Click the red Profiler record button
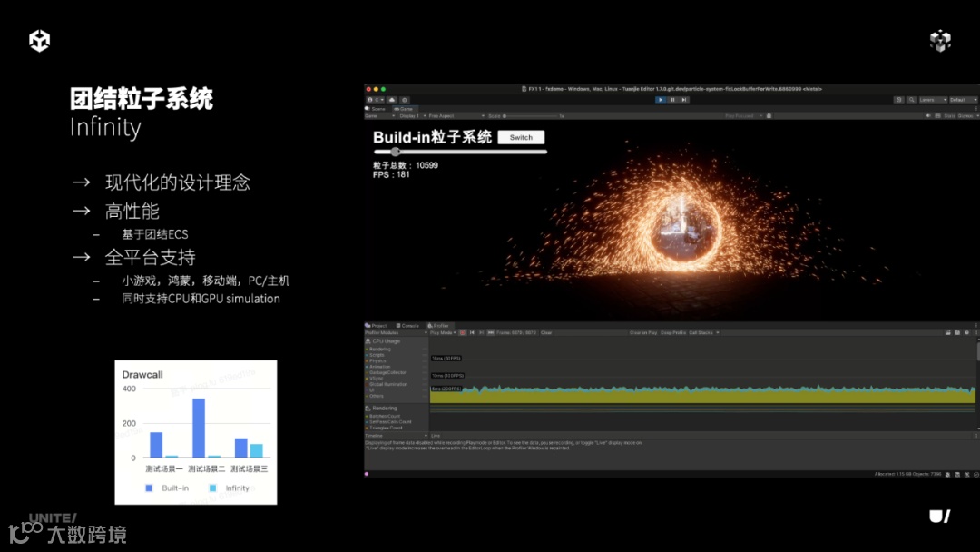Image resolution: width=980 pixels, height=552 pixels. (463, 332)
